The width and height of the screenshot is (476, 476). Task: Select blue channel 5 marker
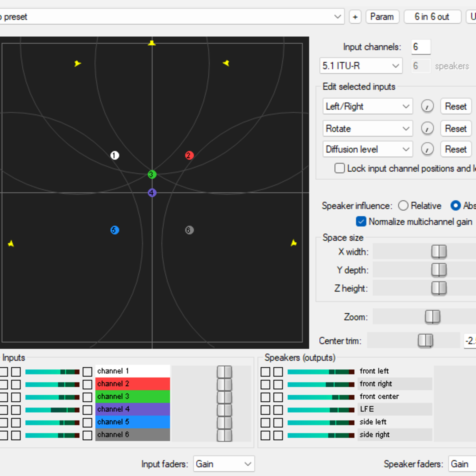115,230
